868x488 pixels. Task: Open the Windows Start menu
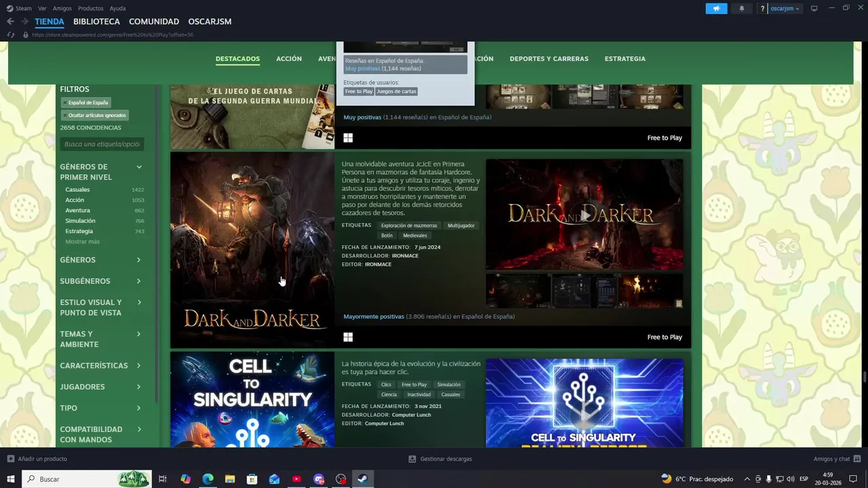(10, 479)
